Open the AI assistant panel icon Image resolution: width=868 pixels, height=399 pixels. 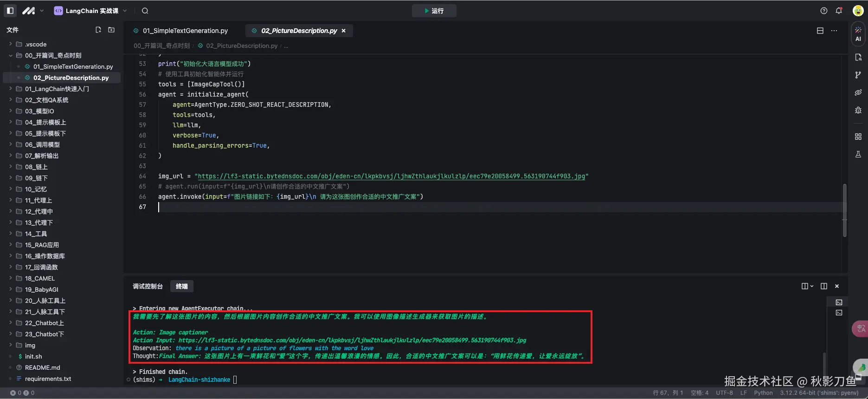pyautogui.click(x=858, y=33)
